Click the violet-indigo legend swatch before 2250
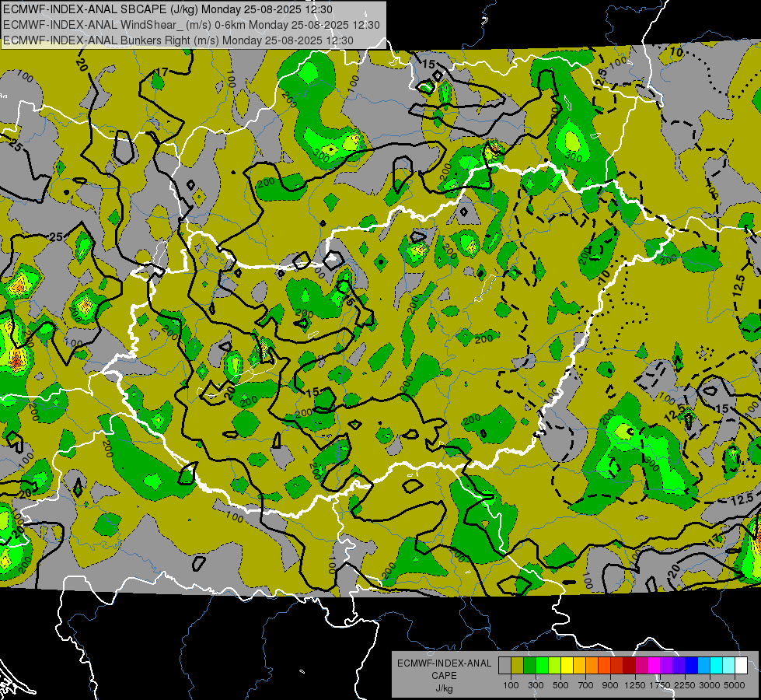The height and width of the screenshot is (700, 761). pyautogui.click(x=679, y=666)
